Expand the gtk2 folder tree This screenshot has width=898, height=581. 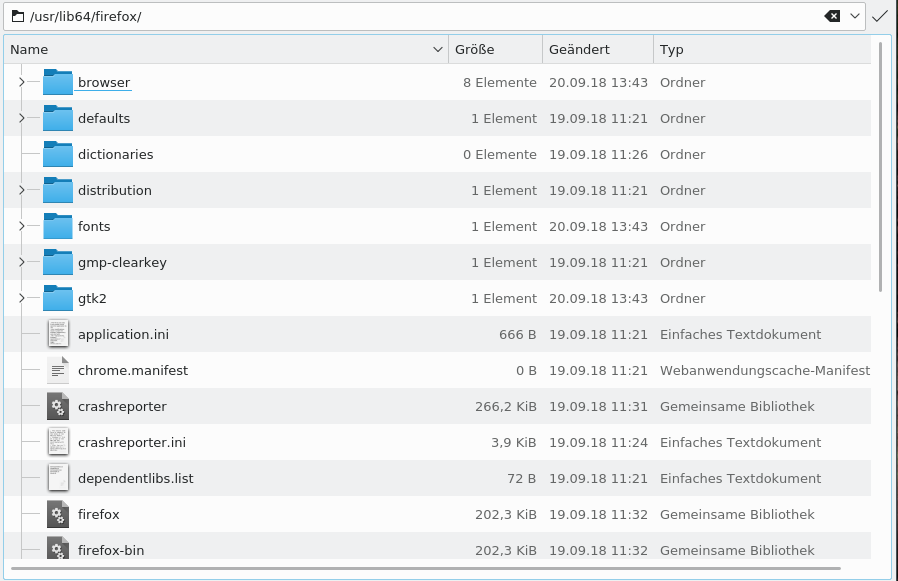click(x=22, y=299)
